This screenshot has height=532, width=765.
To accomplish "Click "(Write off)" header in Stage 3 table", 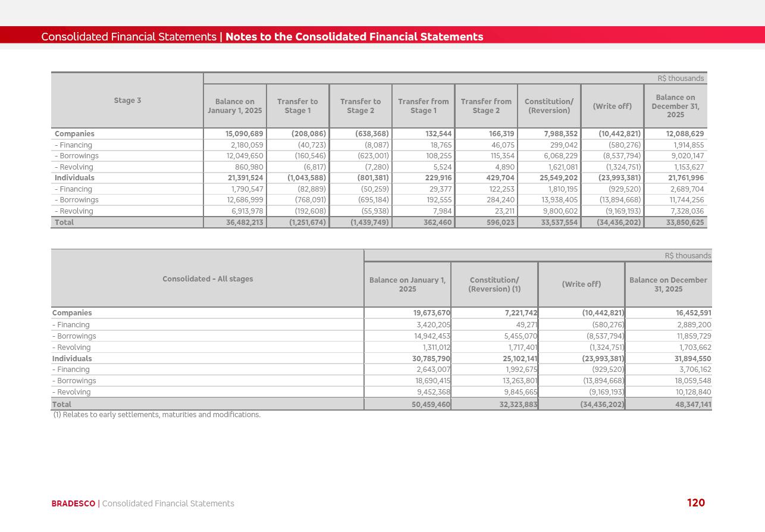I will tap(612, 107).
